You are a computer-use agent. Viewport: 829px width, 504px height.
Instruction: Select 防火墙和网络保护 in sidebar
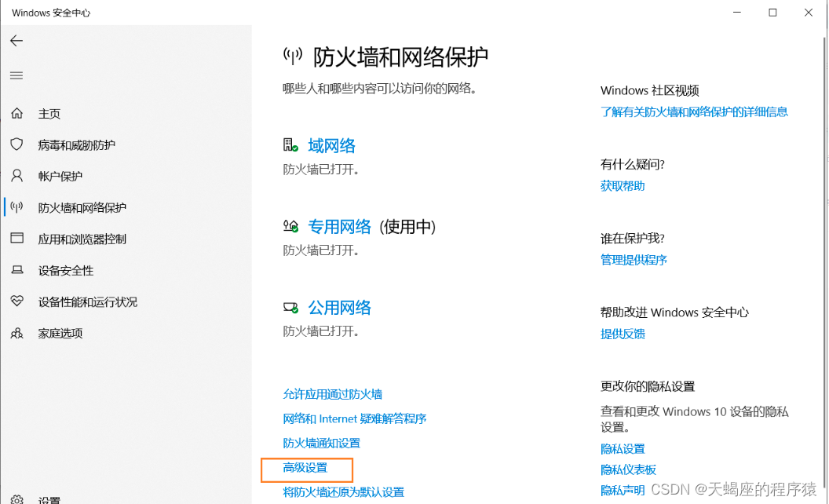(x=82, y=207)
